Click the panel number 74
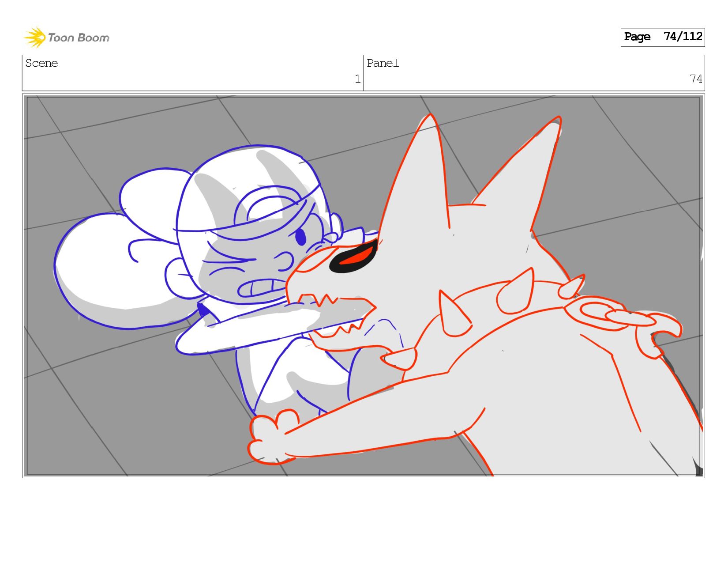The height and width of the screenshot is (563, 728). click(x=696, y=79)
